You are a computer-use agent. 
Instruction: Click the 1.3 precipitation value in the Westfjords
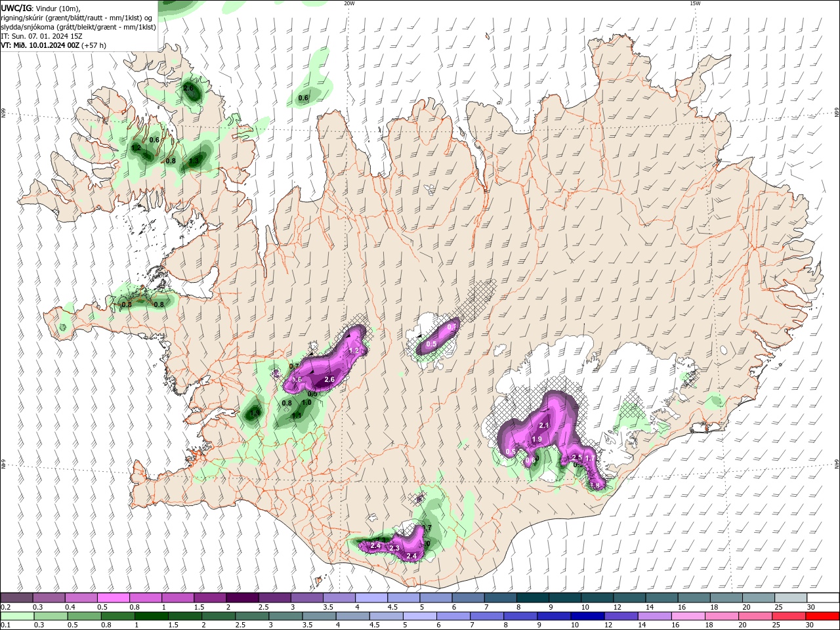pyautogui.click(x=194, y=161)
